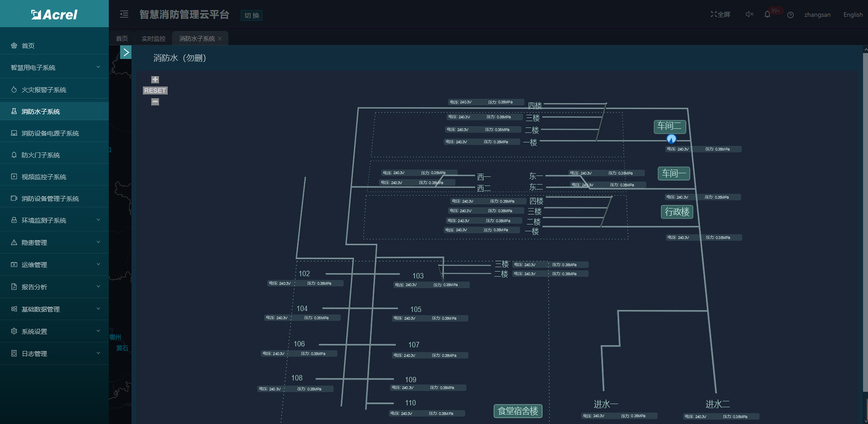Open the help question mark icon
868x424 pixels.
[x=790, y=15]
